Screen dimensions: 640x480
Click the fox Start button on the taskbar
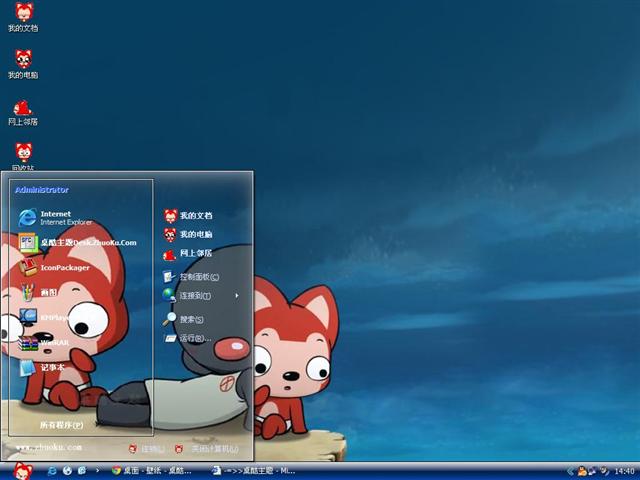(x=22, y=471)
